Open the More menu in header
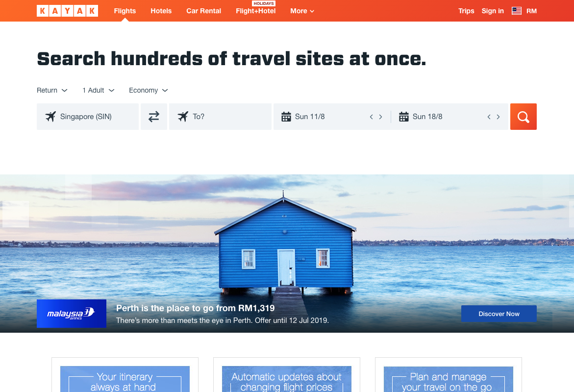Viewport: 574px width, 392px height. coord(302,11)
